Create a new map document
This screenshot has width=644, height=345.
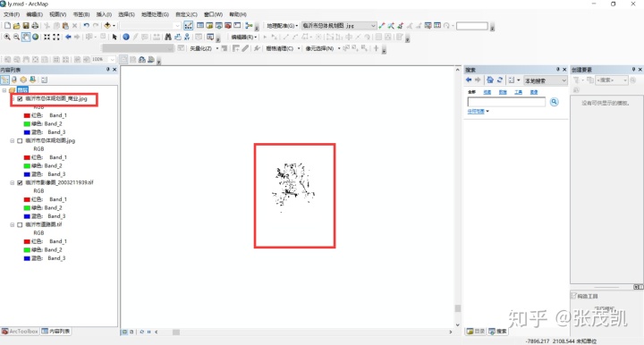7,26
